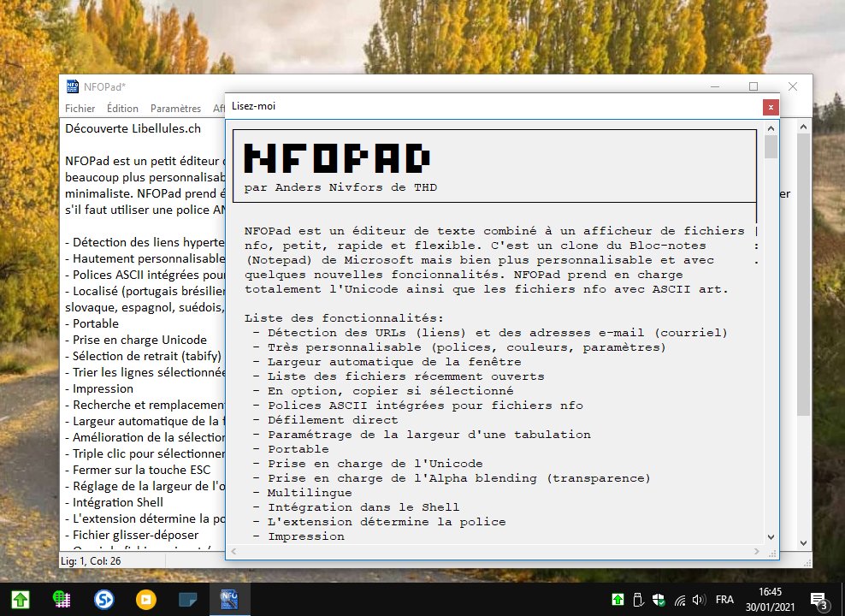
Task: Open the green up-arrow app on the taskbar
Action: [x=21, y=599]
